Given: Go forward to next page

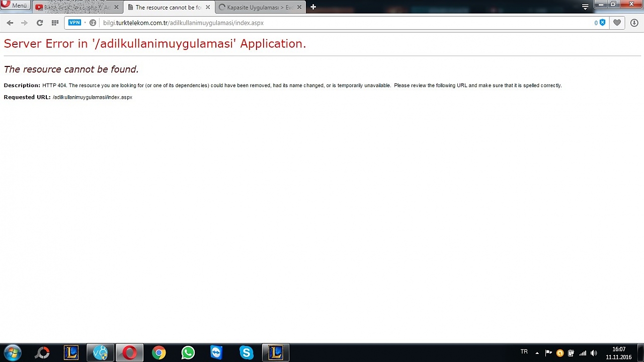Looking at the screenshot, I should point(24,23).
